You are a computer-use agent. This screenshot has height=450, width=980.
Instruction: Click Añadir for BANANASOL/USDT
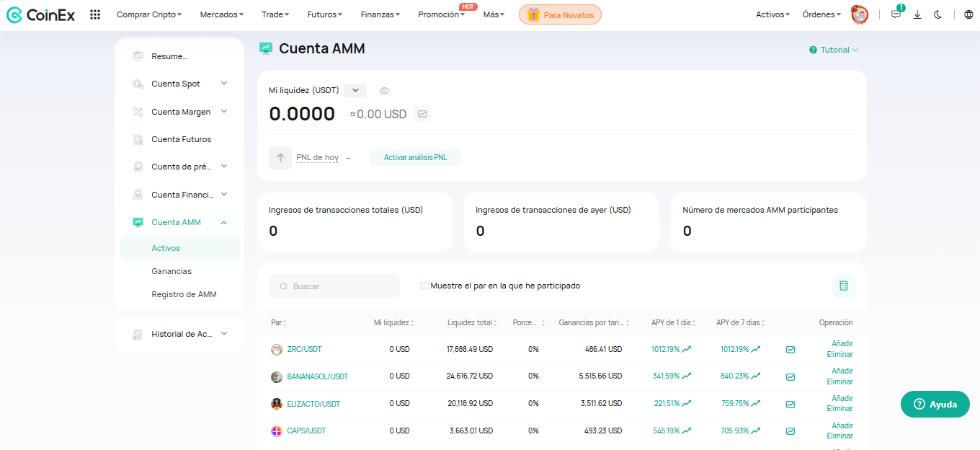point(842,371)
